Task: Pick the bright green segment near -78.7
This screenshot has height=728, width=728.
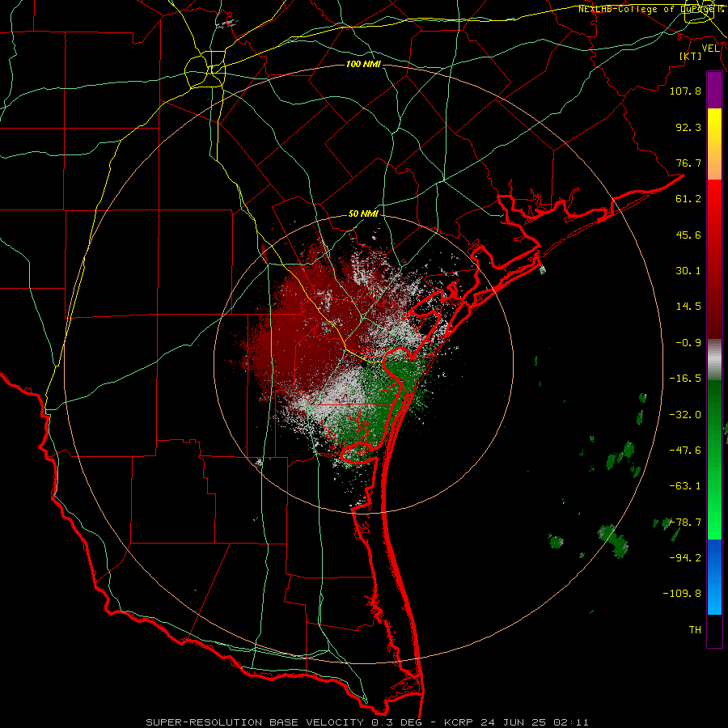Action: click(x=714, y=520)
